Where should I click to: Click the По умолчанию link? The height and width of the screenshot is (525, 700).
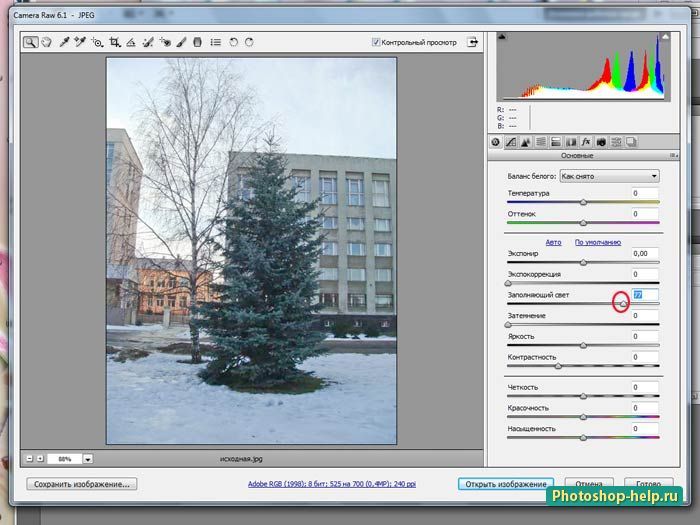pyautogui.click(x=598, y=242)
